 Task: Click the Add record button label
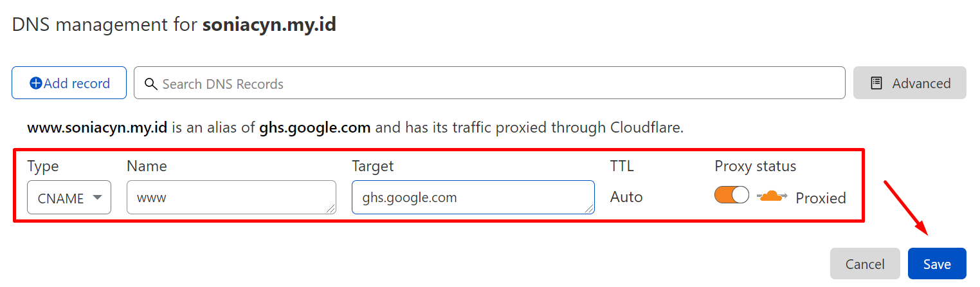(x=77, y=84)
